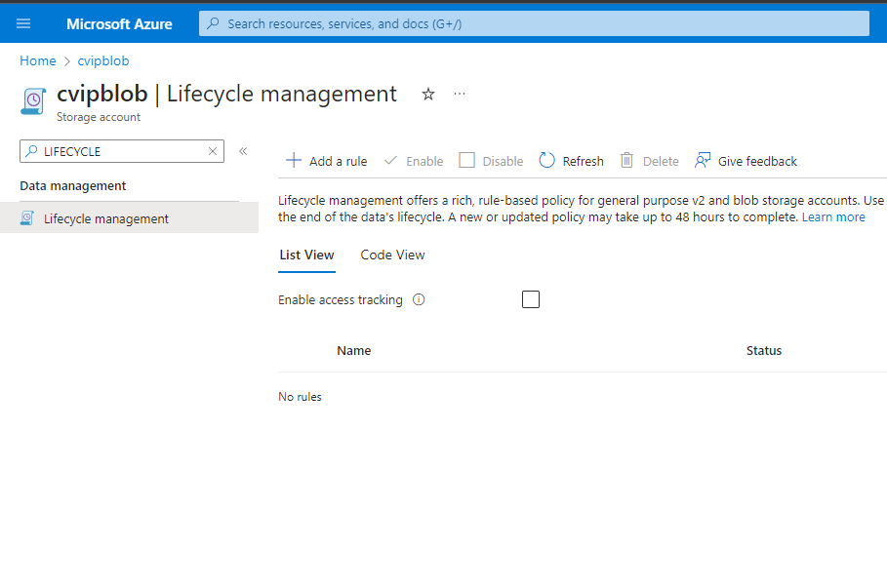This screenshot has height=588, width=887.
Task: Click Add a rule
Action: pyautogui.click(x=326, y=161)
